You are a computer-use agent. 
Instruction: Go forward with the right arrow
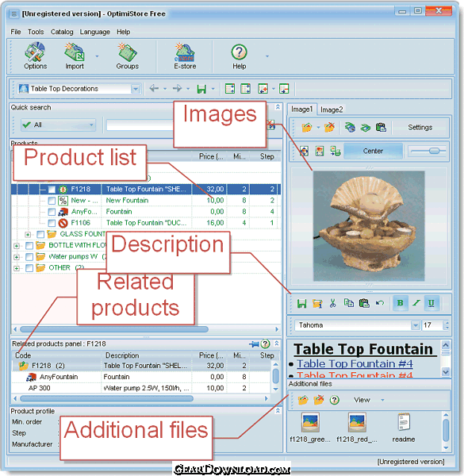point(177,89)
